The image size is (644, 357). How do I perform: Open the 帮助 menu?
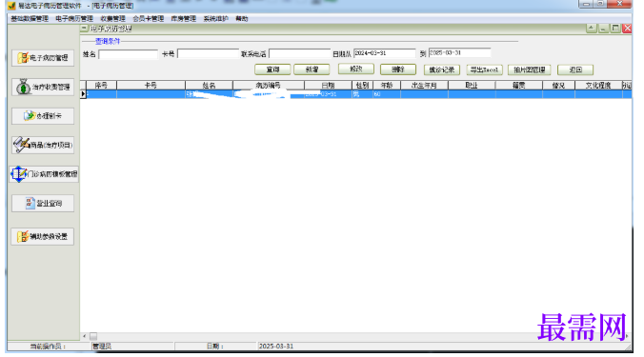242,18
